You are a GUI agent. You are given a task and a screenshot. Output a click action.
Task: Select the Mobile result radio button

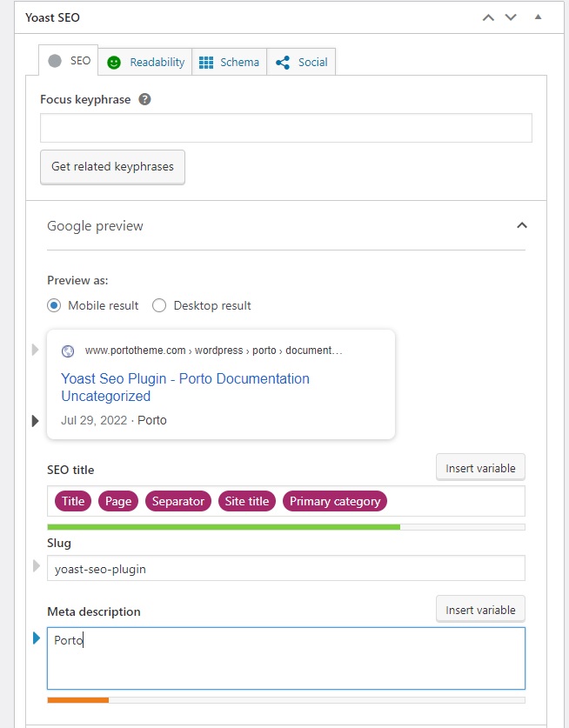(x=54, y=305)
